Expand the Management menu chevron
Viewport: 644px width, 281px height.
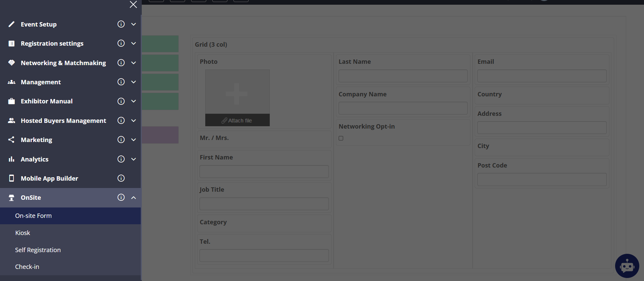point(133,82)
